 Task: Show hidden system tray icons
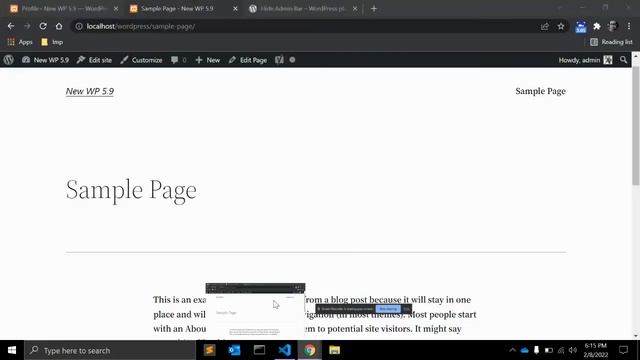pyautogui.click(x=512, y=350)
